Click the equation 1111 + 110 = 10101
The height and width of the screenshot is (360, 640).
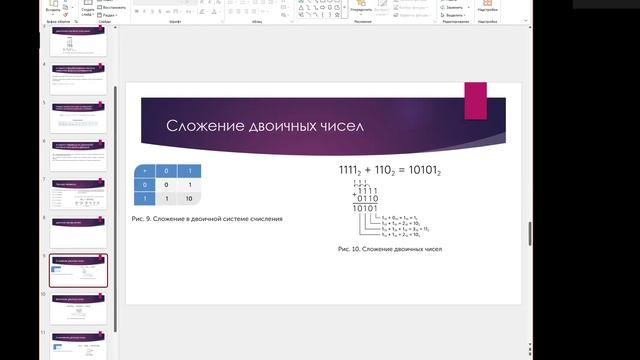click(390, 170)
